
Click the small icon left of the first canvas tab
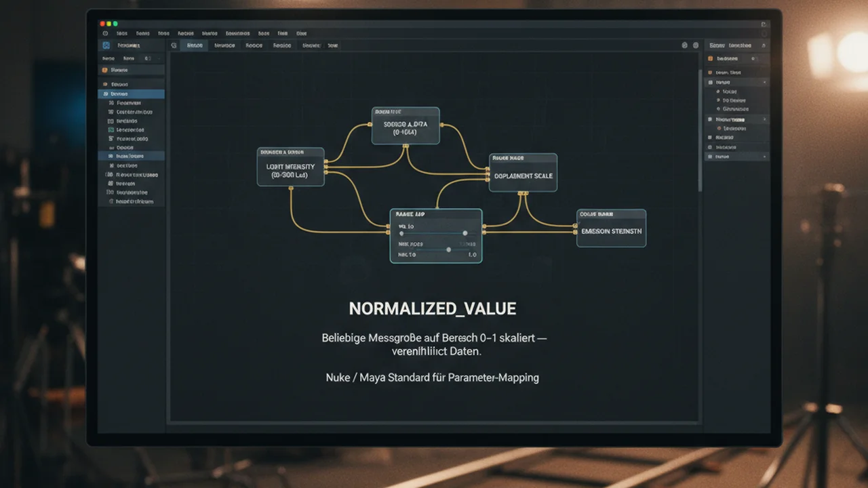coord(174,45)
